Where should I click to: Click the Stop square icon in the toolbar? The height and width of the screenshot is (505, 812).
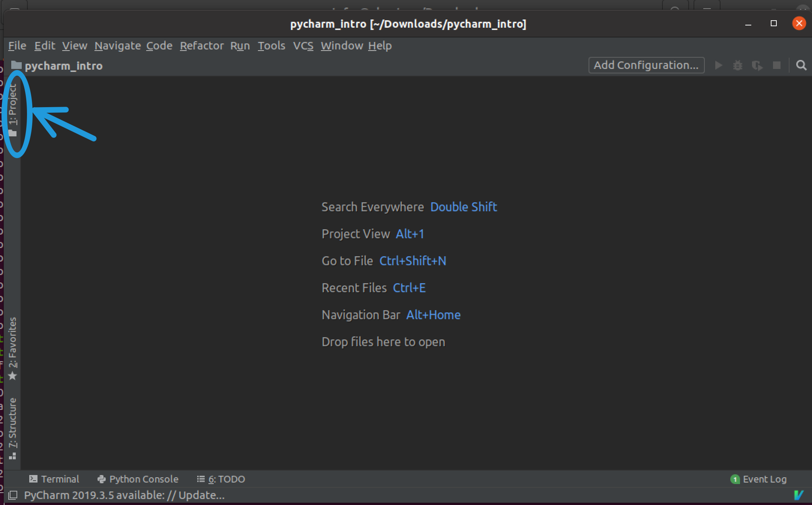coord(776,65)
